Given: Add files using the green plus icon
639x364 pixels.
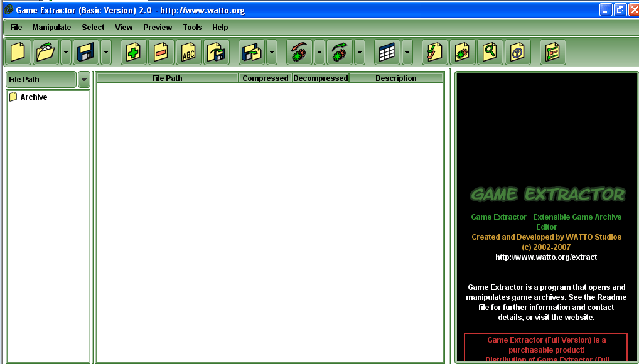Looking at the screenshot, I should tap(133, 52).
